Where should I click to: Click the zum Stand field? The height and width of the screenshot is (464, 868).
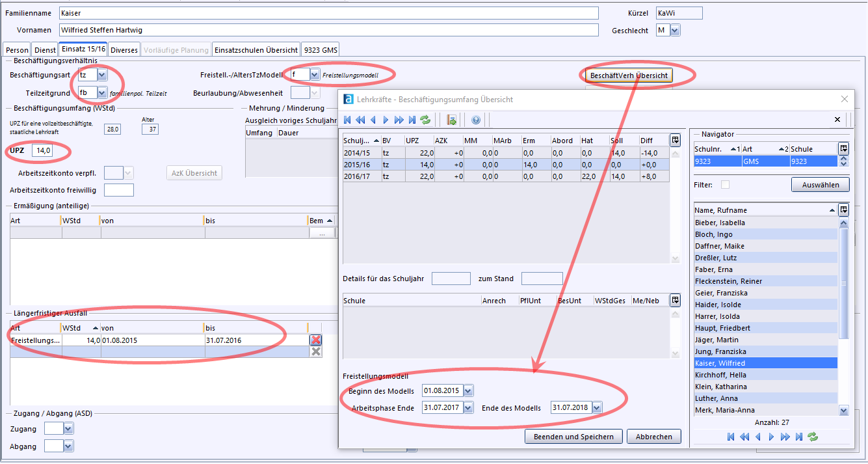click(542, 279)
